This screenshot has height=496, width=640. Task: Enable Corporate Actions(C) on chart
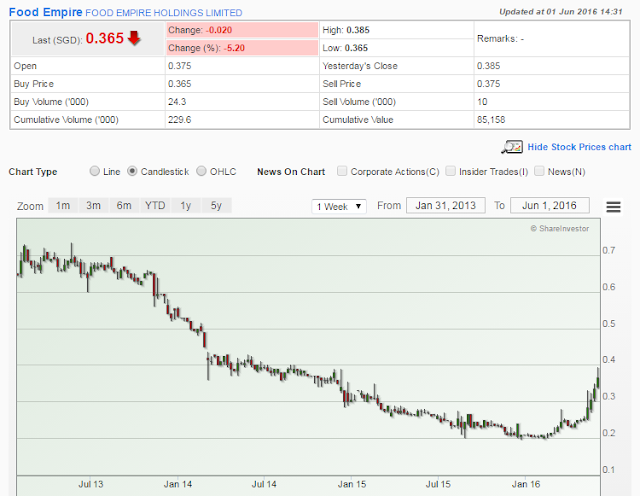click(342, 171)
